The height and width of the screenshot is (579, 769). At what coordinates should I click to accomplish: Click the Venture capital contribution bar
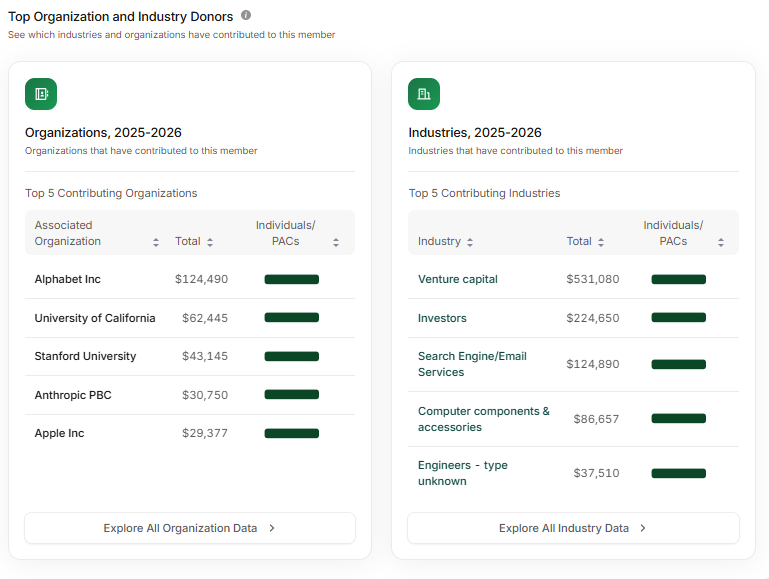point(679,279)
